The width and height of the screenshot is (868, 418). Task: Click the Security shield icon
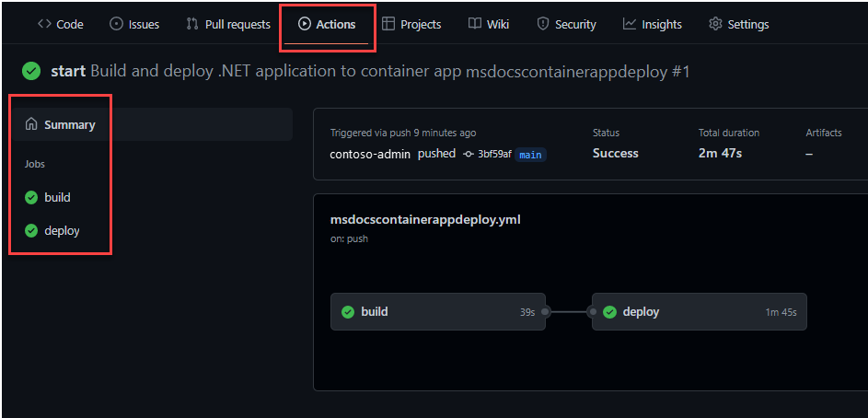543,24
